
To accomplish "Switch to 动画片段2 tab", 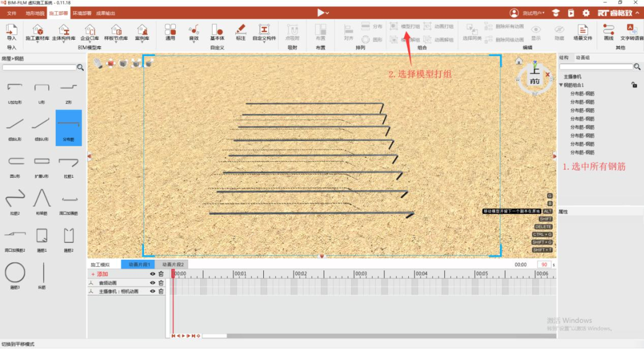I will tap(173, 265).
